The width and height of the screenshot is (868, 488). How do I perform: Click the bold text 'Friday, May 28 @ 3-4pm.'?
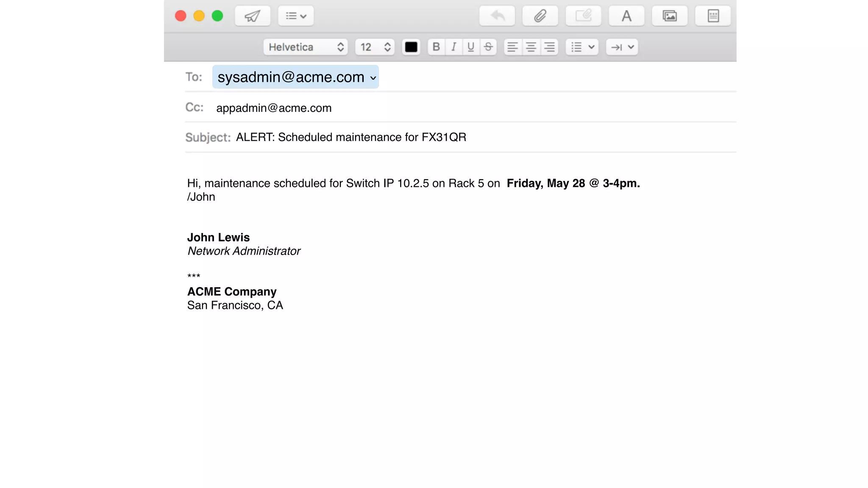coord(573,183)
